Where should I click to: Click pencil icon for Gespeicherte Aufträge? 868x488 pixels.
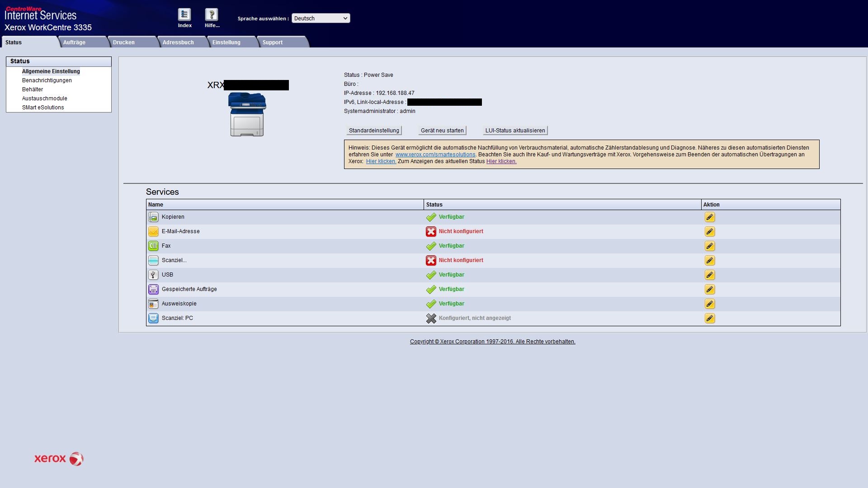pos(709,290)
